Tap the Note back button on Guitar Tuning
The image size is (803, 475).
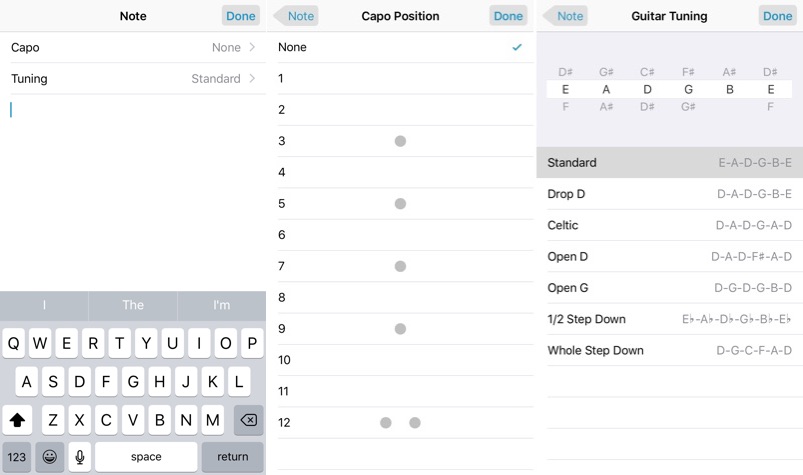[565, 16]
